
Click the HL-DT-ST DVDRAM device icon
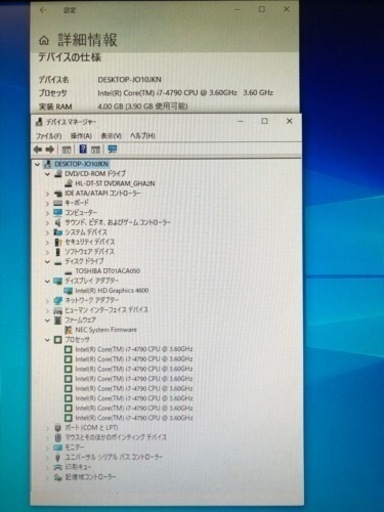click(69, 184)
